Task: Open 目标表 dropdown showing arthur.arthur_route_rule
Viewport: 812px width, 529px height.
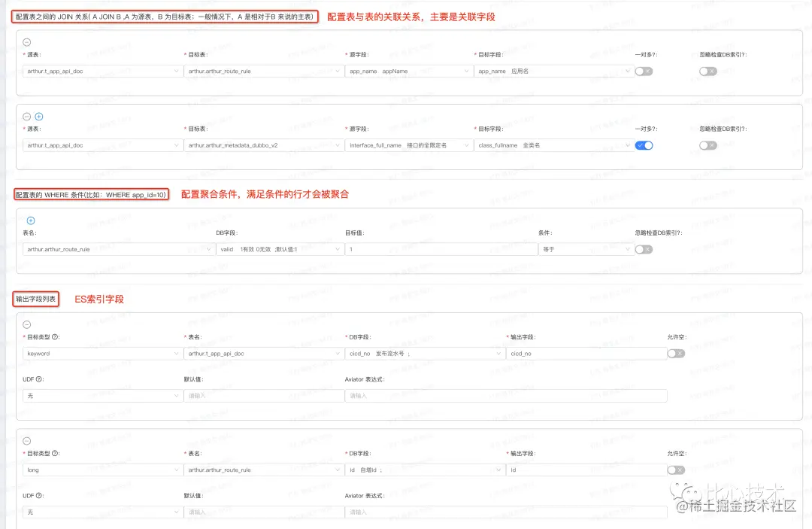Action: coord(264,71)
